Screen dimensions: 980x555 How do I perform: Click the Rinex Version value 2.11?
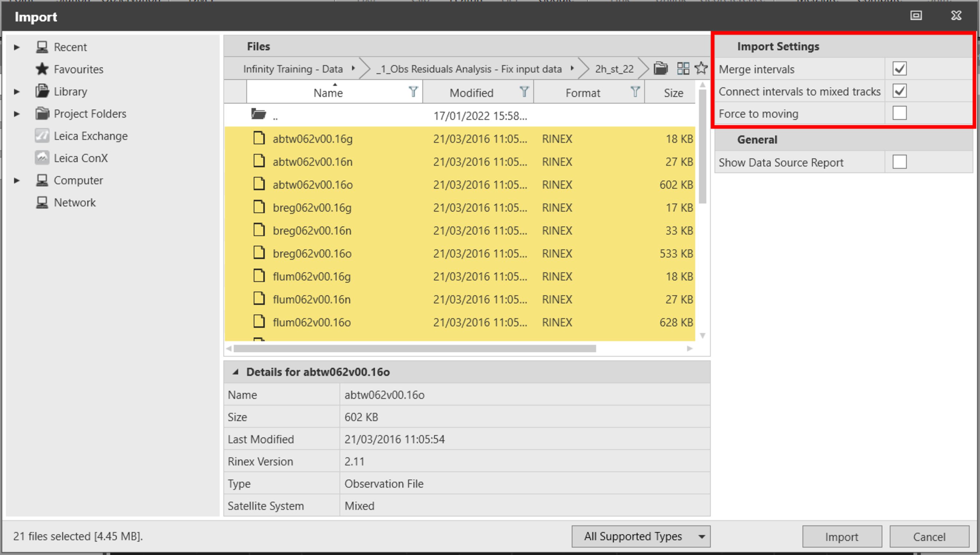354,461
